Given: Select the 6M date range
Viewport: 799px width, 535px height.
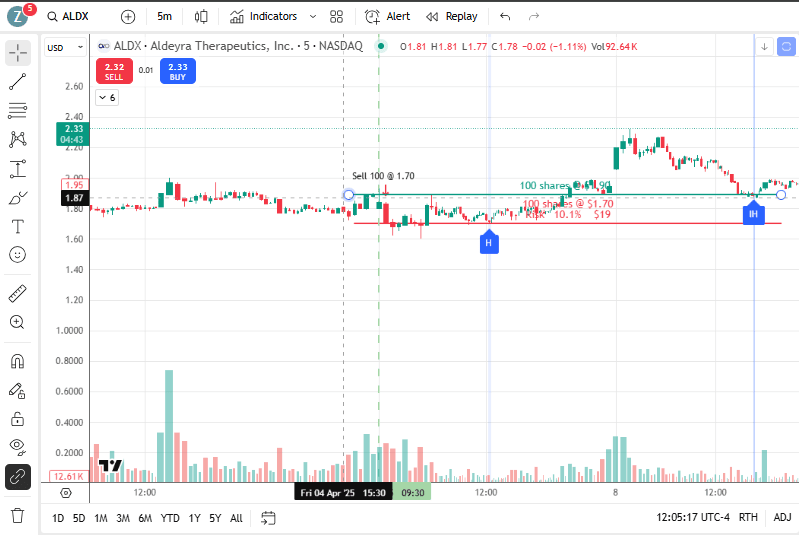Looking at the screenshot, I should pos(145,518).
